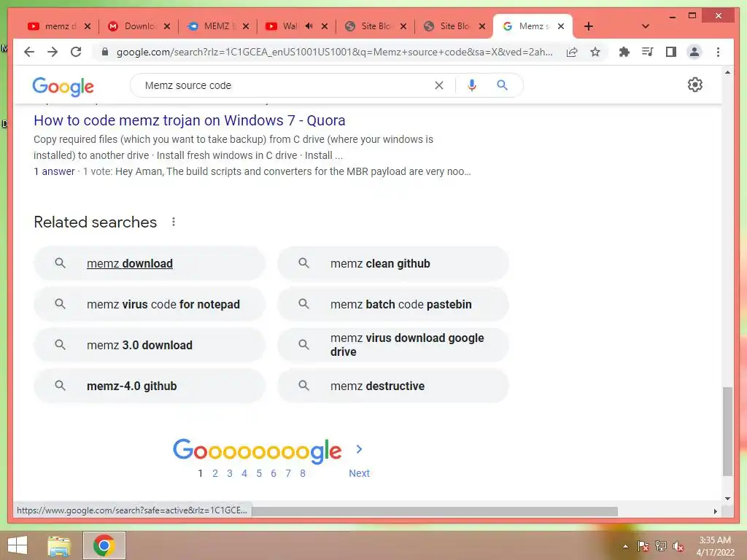Search related 'memz batch code pastebin'
747x560 pixels.
point(393,304)
